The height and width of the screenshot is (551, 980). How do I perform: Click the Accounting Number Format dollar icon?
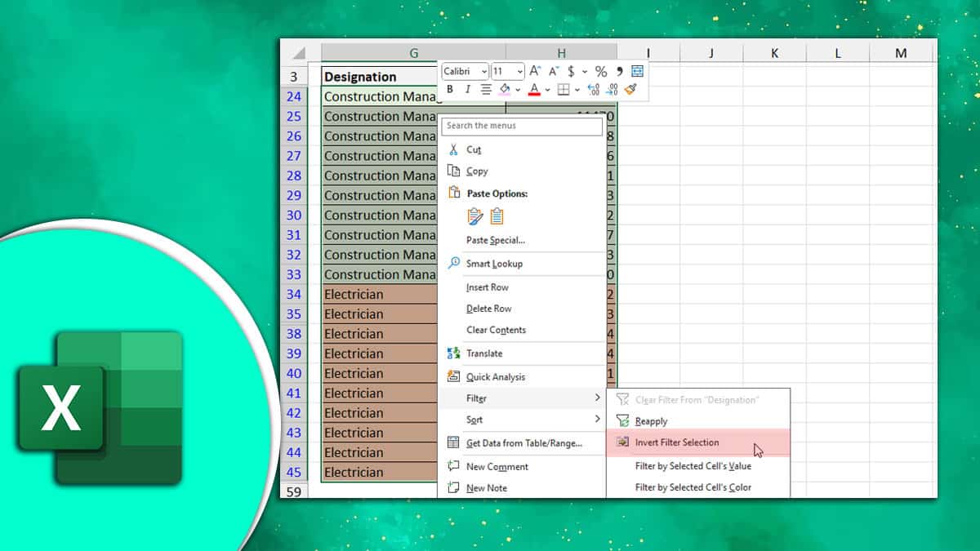click(x=571, y=71)
